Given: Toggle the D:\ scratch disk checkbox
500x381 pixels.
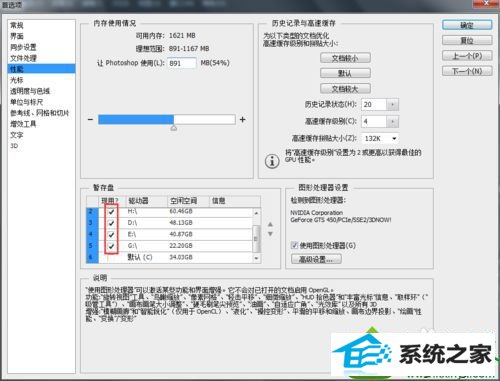Looking at the screenshot, I should pos(111,223).
